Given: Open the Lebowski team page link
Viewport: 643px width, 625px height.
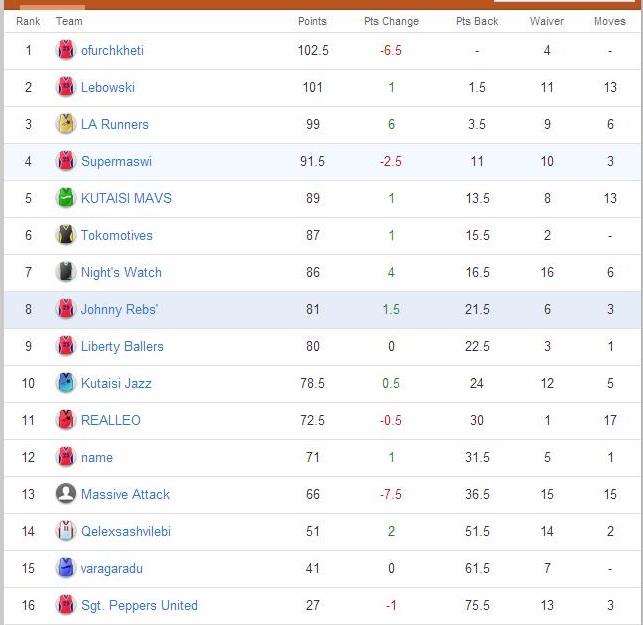Looking at the screenshot, I should click(108, 88).
